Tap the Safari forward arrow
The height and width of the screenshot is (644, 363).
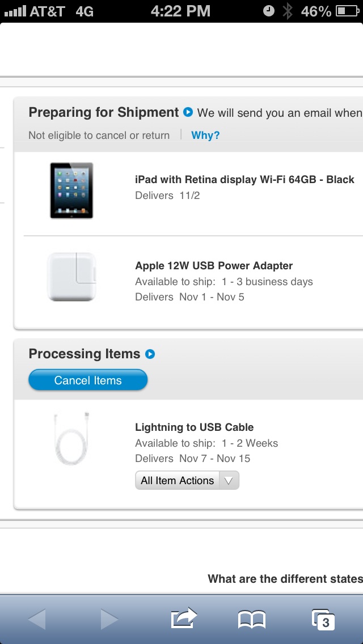click(109, 619)
